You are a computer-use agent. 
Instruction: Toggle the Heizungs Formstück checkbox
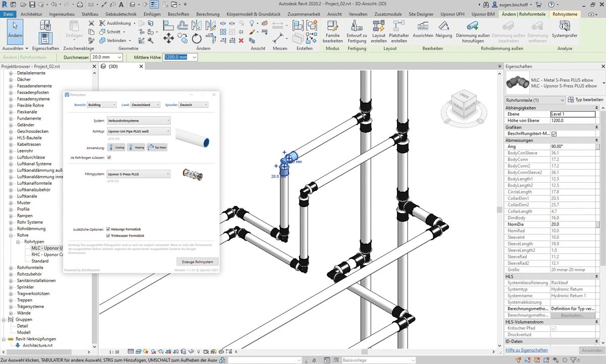[108, 229]
